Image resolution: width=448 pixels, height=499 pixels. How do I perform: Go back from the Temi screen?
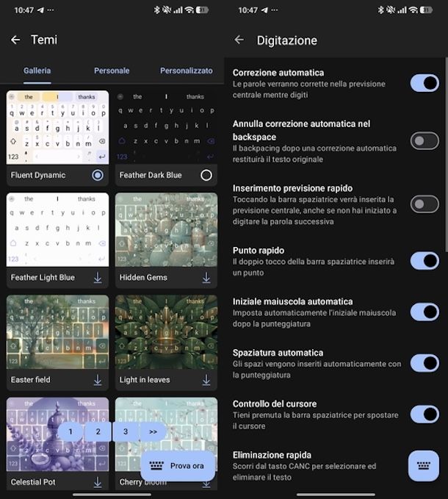pos(15,40)
